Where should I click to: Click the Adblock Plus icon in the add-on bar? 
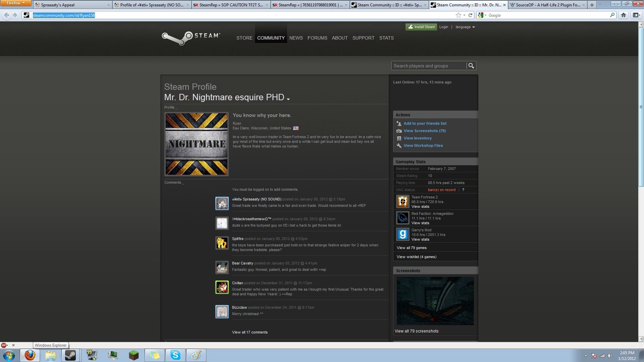[x=4, y=345]
